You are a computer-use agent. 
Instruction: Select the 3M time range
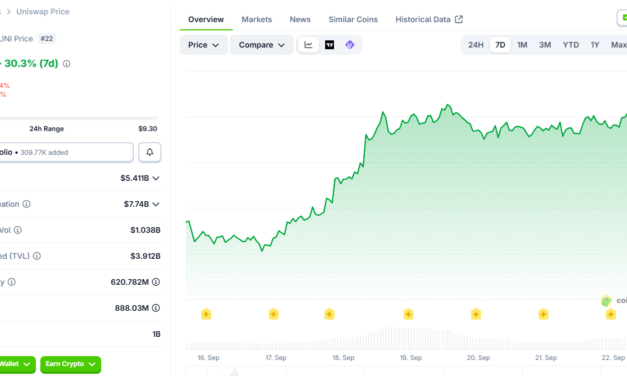point(545,45)
